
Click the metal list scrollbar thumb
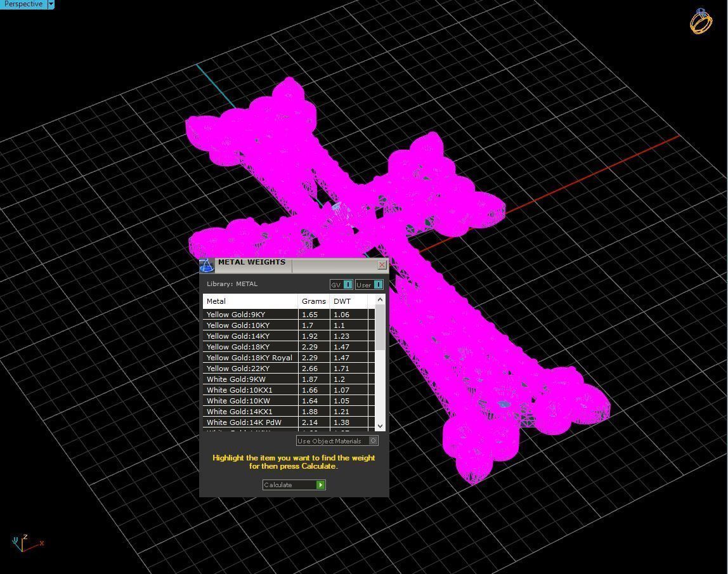[380, 327]
